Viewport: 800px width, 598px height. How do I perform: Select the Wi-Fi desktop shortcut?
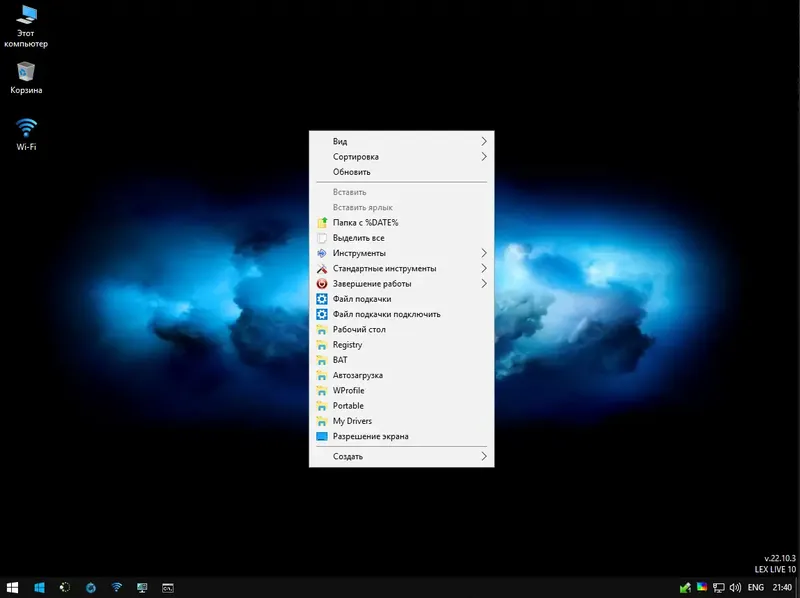click(25, 133)
